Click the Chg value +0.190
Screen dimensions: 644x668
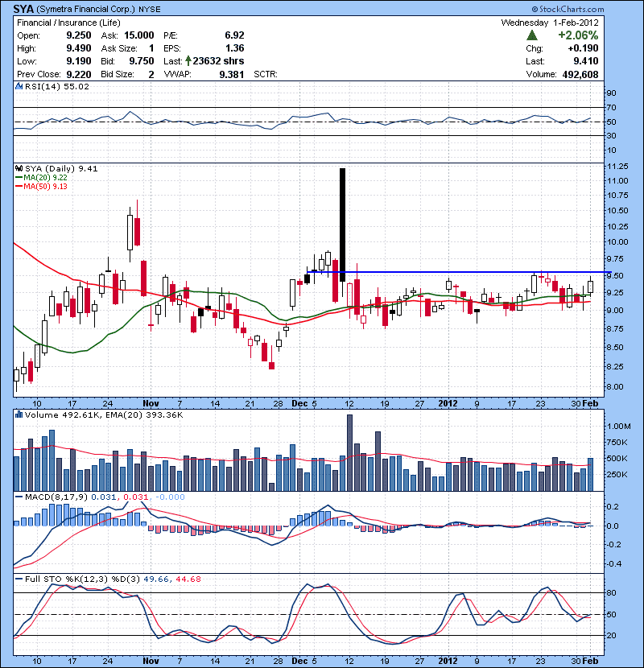pos(583,48)
